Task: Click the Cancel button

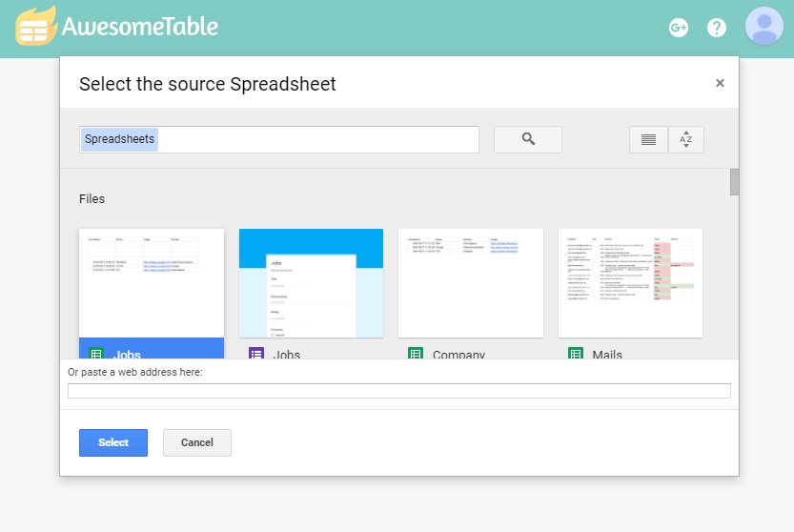Action: (x=197, y=442)
